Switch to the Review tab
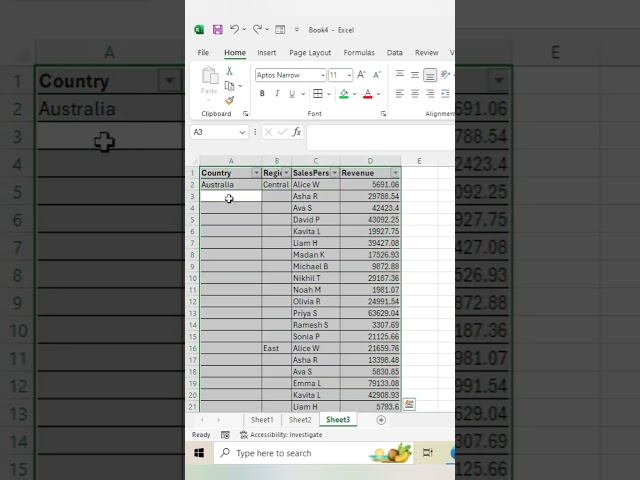Image resolution: width=640 pixels, height=480 pixels. pos(427,53)
